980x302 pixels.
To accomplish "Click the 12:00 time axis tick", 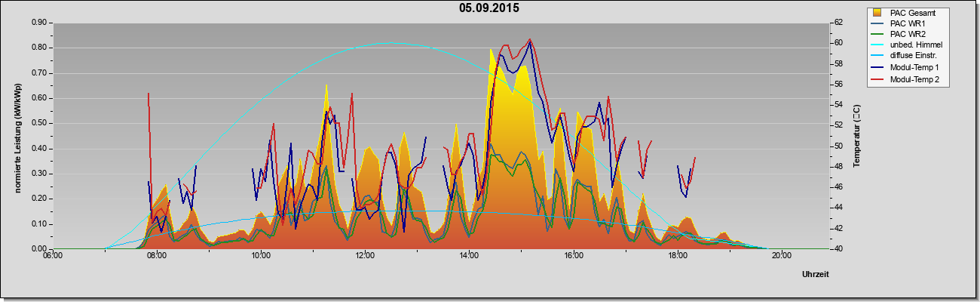I will 365,255.
